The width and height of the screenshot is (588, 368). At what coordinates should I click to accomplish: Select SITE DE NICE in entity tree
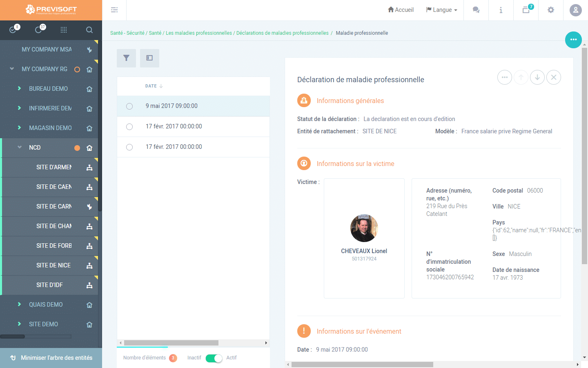[53, 265]
